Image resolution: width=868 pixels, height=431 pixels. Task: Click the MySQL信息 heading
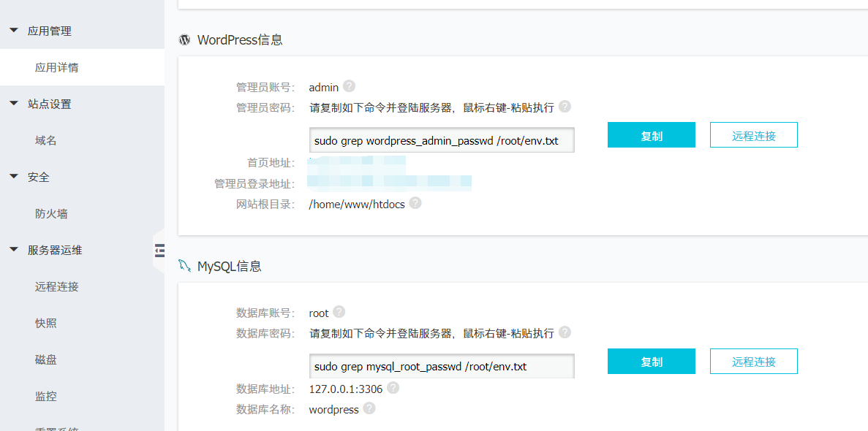click(229, 266)
